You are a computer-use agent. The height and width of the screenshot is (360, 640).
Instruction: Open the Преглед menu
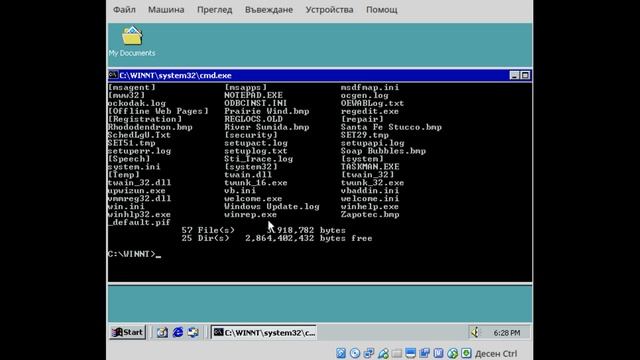coord(214,9)
